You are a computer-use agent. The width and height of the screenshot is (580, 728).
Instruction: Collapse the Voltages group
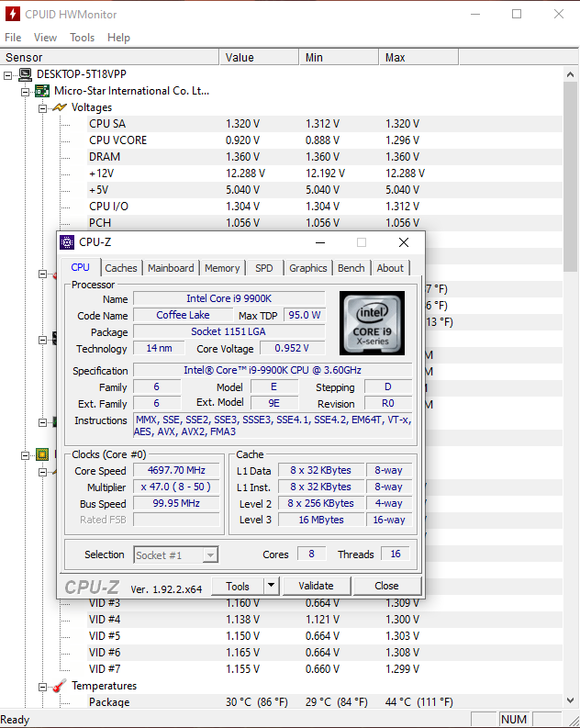coord(43,108)
